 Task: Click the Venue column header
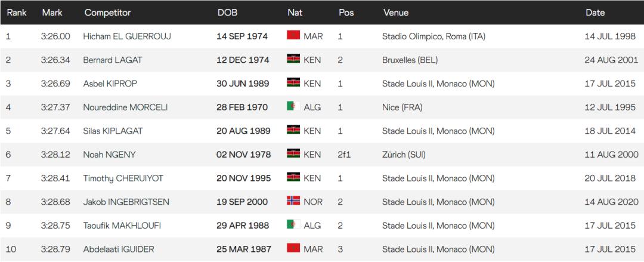(395, 13)
